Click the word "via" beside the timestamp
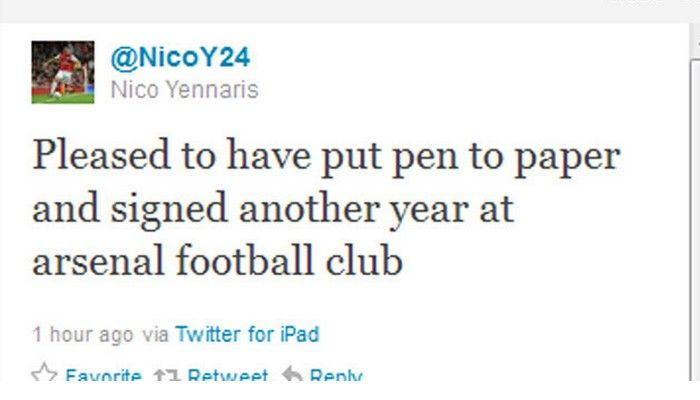This screenshot has height=400, width=700. 154,334
